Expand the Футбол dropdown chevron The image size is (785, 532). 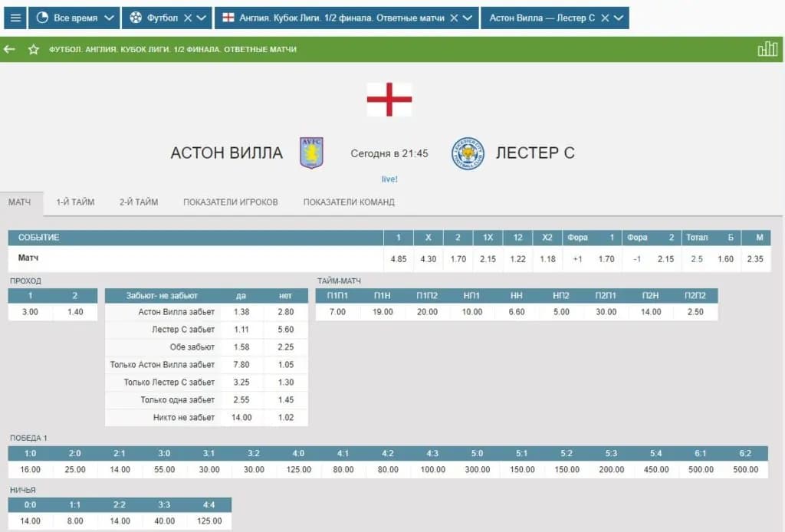point(202,18)
